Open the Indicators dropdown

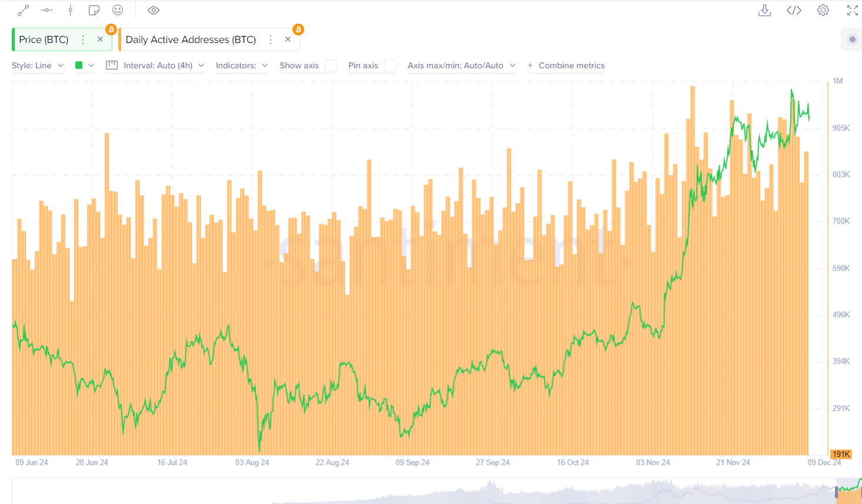242,66
